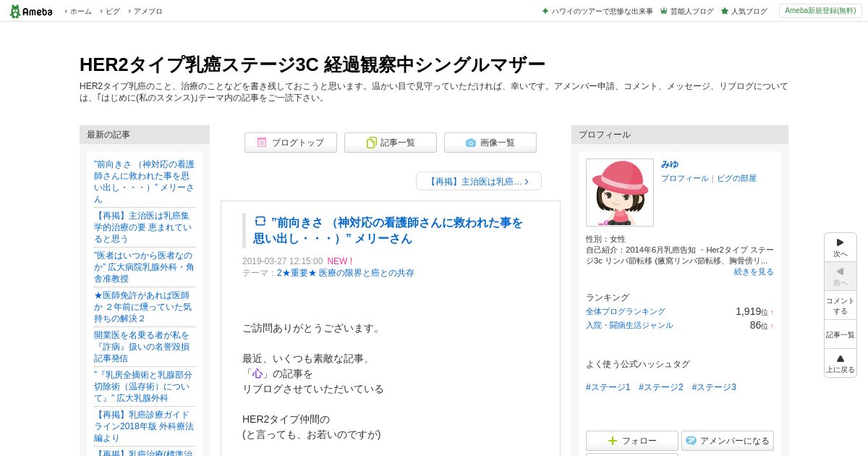Open the 芸能人ブログ link
The width and height of the screenshot is (868, 456).
[687, 11]
